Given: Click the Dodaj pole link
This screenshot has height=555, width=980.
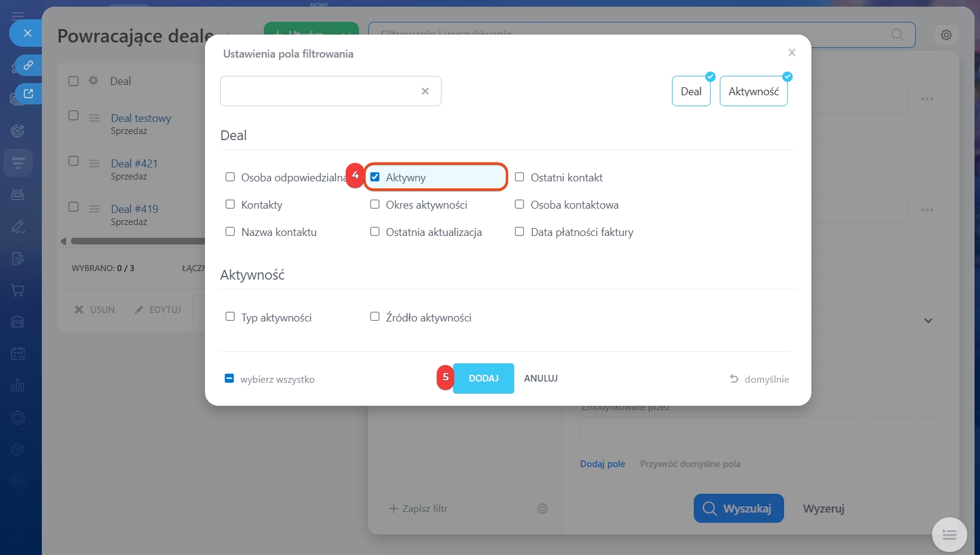Looking at the screenshot, I should pos(603,464).
